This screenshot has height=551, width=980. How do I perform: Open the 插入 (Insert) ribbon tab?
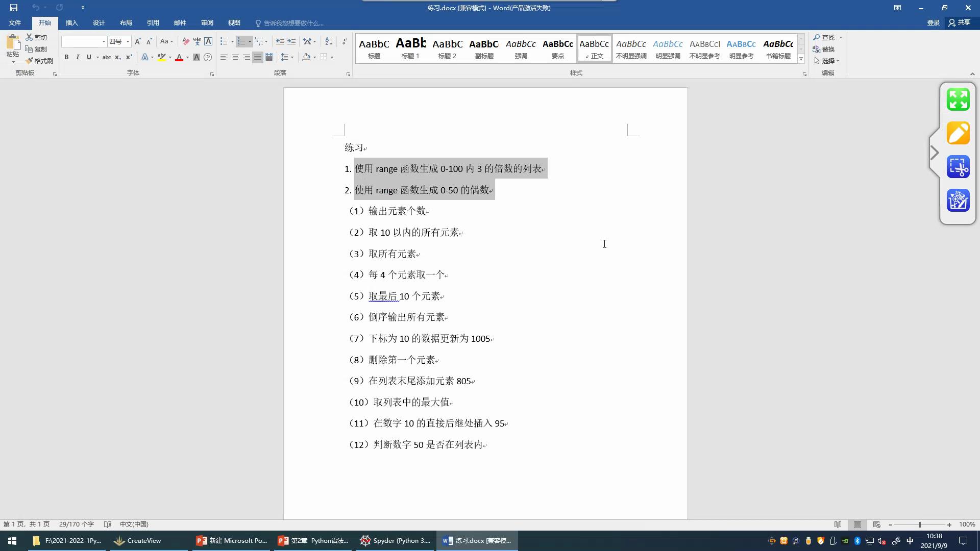[71, 23]
